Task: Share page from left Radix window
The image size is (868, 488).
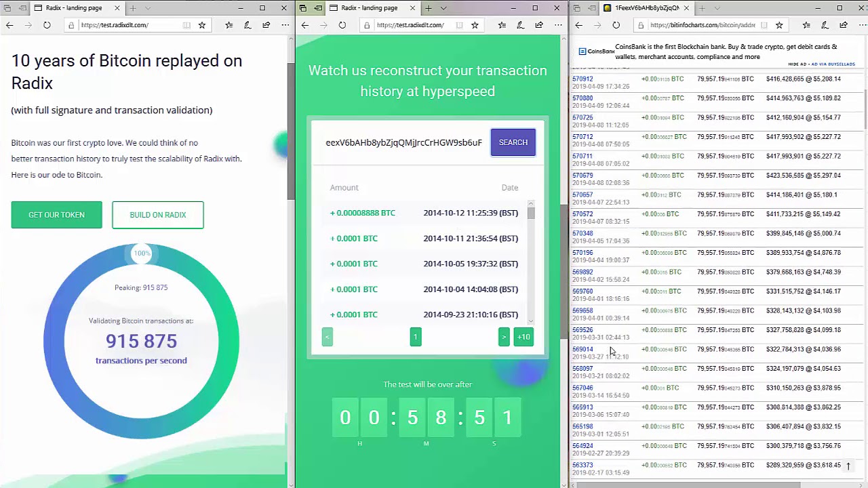Action: [x=266, y=25]
